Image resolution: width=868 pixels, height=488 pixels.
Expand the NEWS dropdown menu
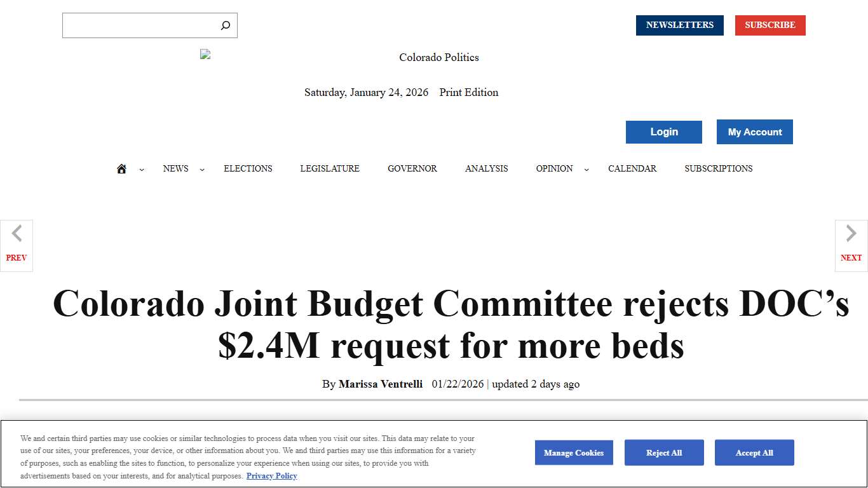(x=202, y=169)
